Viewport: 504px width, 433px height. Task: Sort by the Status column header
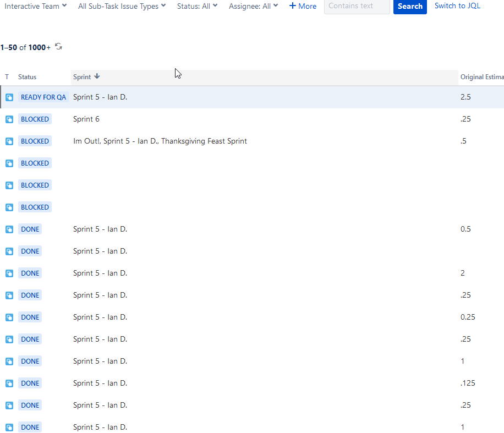[28, 77]
